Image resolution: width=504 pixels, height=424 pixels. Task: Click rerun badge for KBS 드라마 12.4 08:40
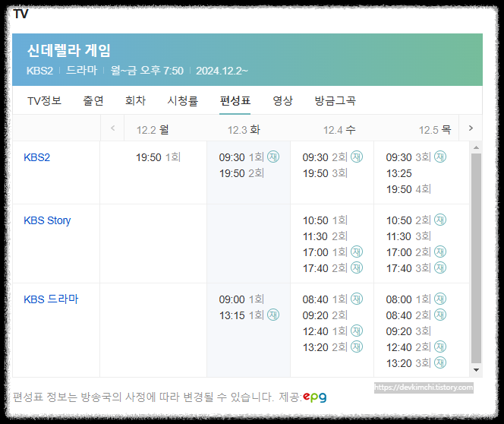click(357, 299)
